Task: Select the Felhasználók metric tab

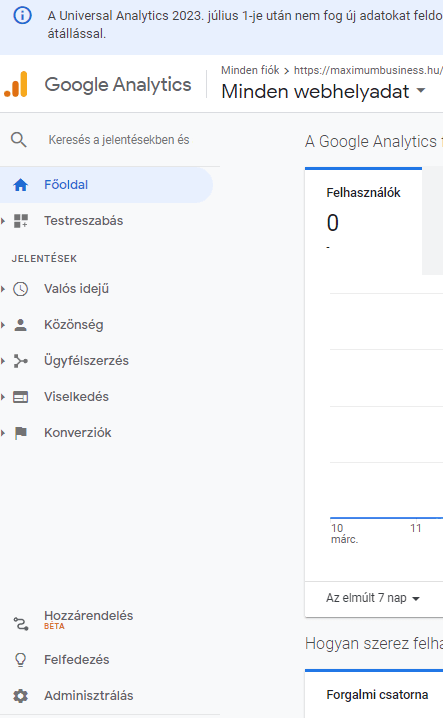Action: pyautogui.click(x=363, y=221)
